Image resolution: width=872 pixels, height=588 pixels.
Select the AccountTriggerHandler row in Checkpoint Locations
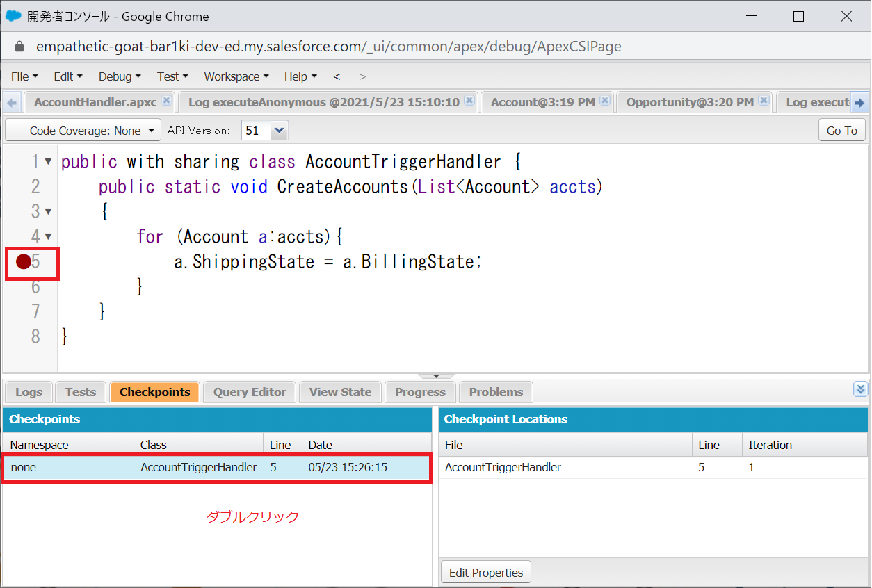653,467
